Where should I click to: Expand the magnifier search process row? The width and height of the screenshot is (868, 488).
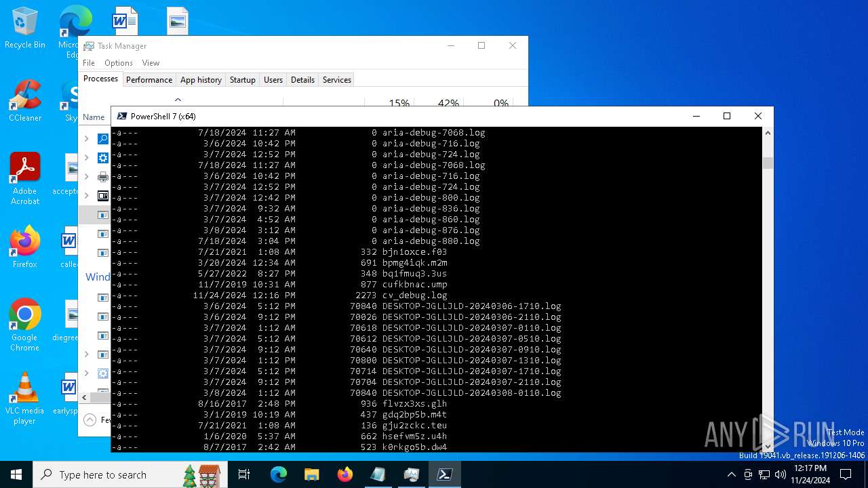(86, 139)
